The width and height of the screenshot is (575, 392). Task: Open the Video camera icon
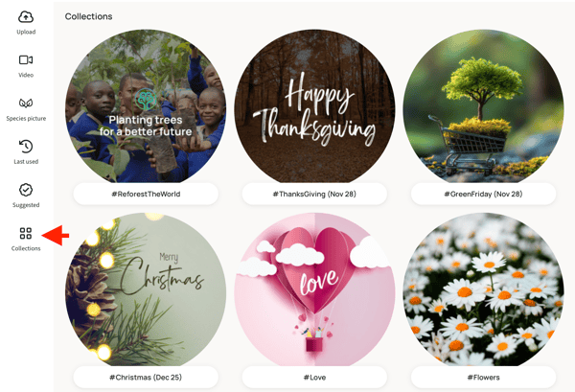pyautogui.click(x=26, y=59)
